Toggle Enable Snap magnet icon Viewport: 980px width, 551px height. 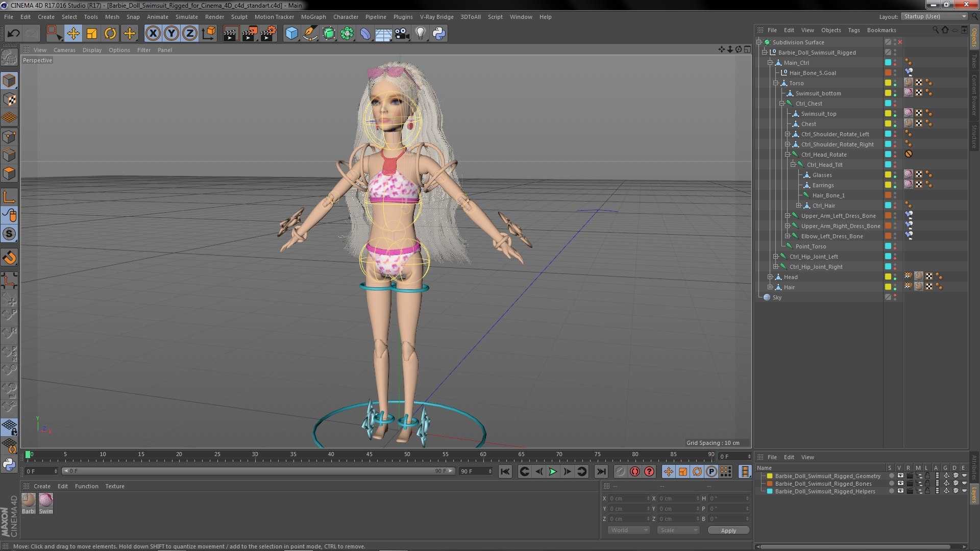9,258
